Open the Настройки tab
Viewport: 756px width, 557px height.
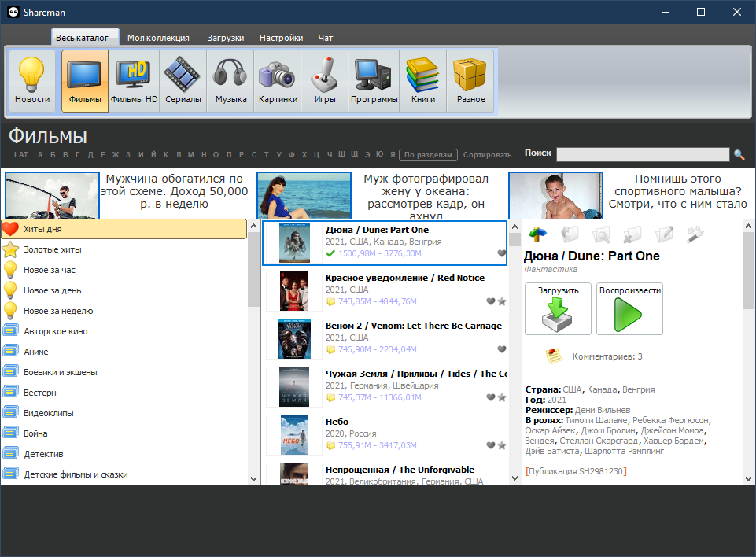(281, 38)
